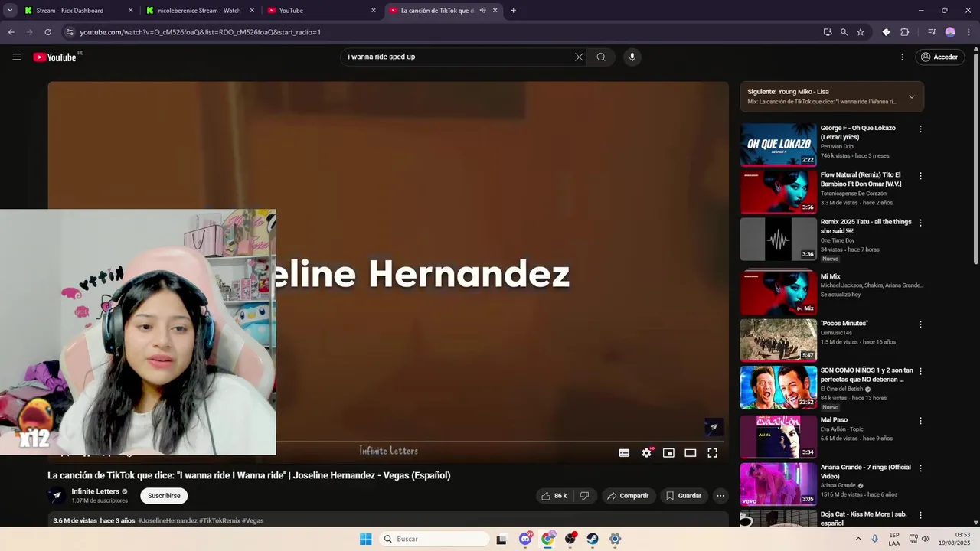Expand the Siguiente mix playlist chevron
This screenshot has height=551, width=980.
(911, 96)
